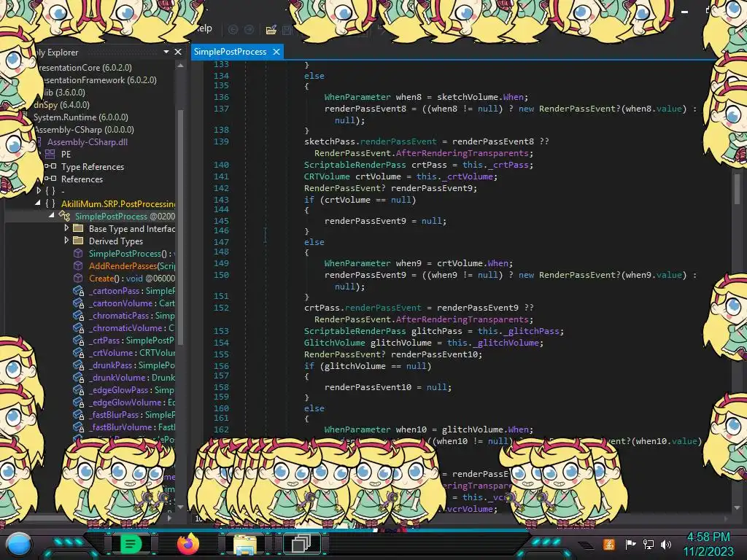The width and height of the screenshot is (747, 560).
Task: Click method icon next to AddRenderPasses
Action: coord(78,265)
